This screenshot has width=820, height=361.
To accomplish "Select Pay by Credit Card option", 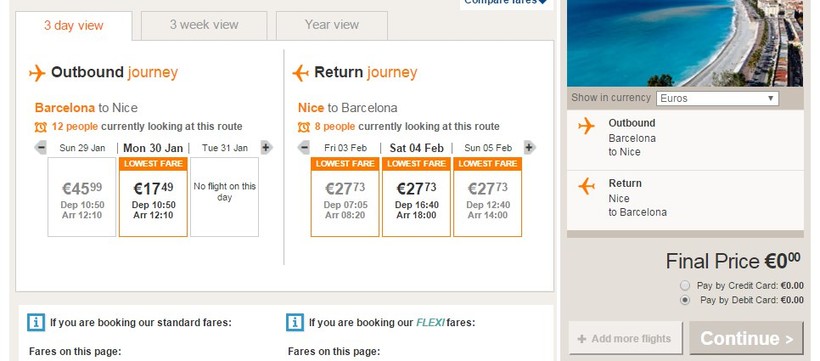I will pyautogui.click(x=685, y=286).
